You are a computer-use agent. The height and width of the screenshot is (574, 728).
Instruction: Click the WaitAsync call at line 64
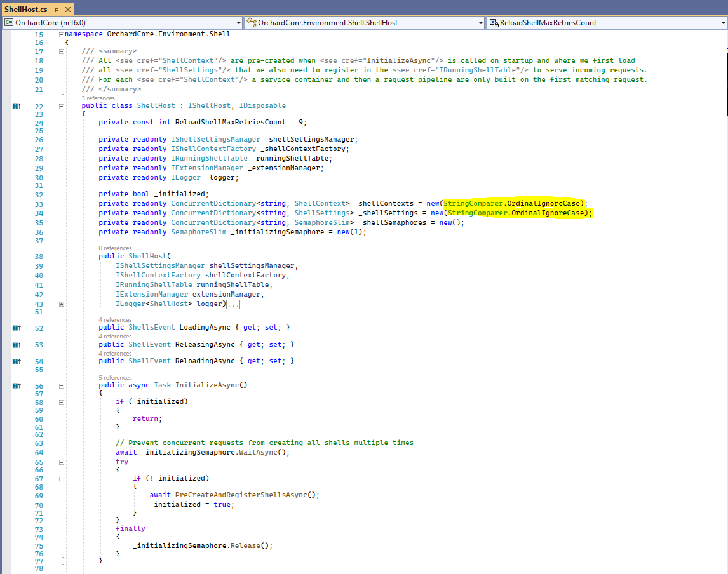258,452
